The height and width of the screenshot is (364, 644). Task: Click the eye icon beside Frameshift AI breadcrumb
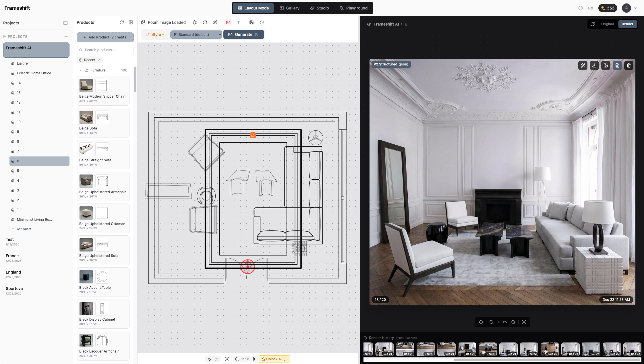click(369, 24)
